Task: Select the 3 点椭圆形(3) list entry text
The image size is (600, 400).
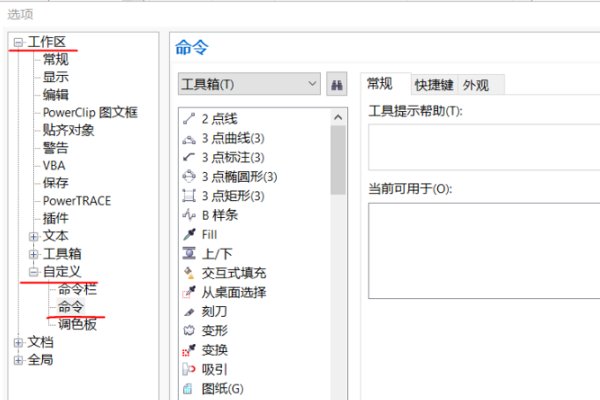Action: (x=240, y=177)
